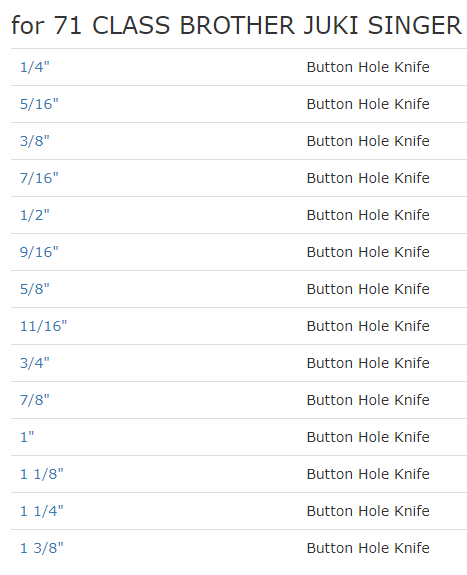Click Button Hole Knife text in 1" row
Image resolution: width=467 pixels, height=575 pixels.
pos(368,437)
